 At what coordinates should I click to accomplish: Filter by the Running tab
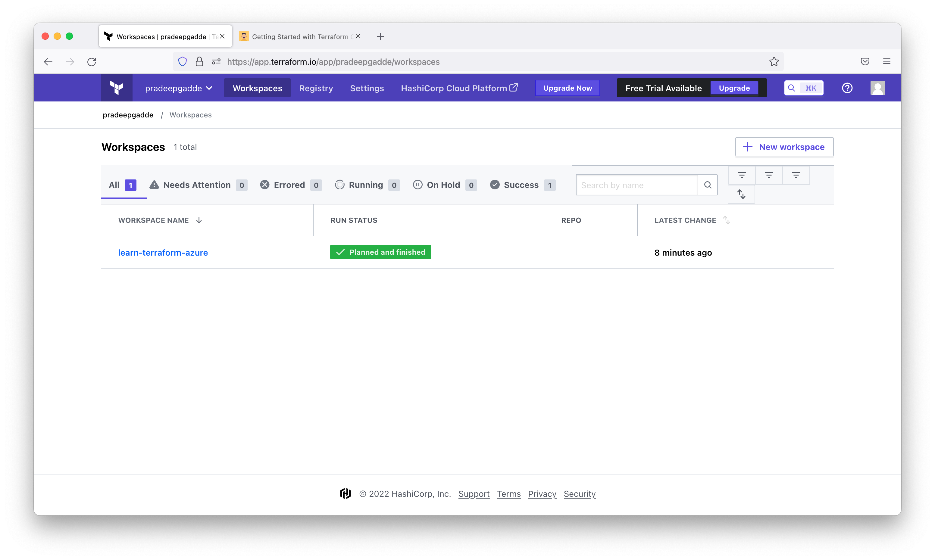367,185
